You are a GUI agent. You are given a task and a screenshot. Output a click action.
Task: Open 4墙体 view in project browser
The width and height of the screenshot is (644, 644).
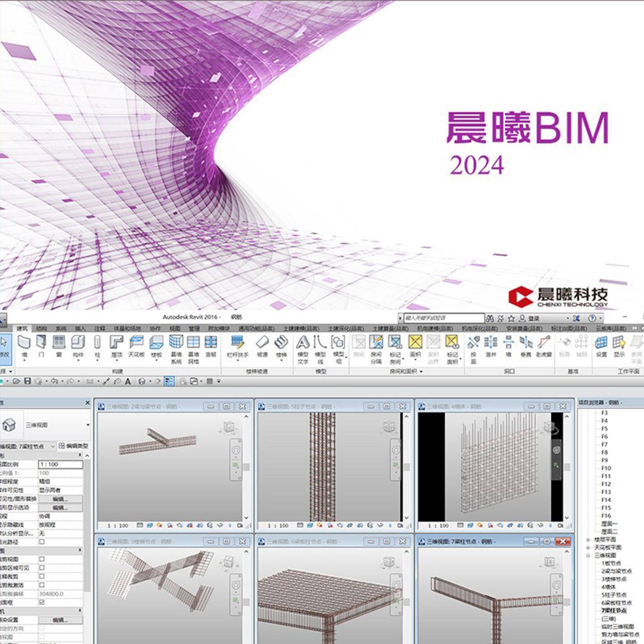(x=608, y=587)
